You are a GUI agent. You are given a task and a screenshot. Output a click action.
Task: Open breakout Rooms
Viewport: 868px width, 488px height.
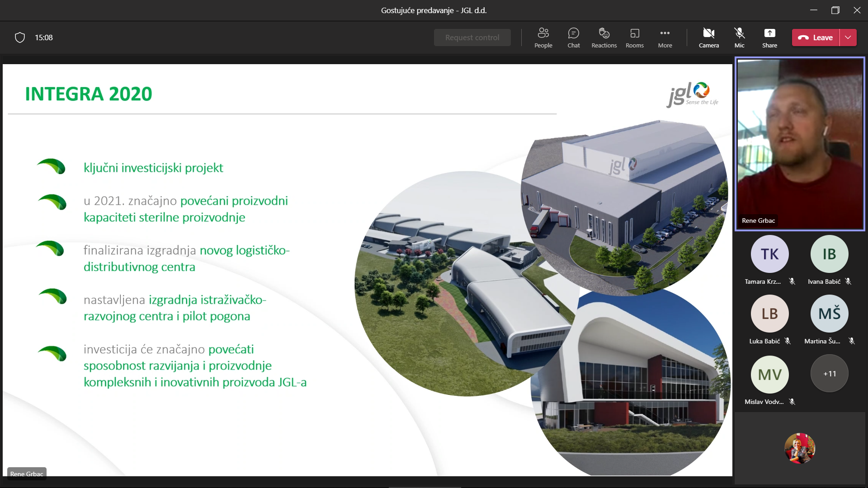coord(634,38)
